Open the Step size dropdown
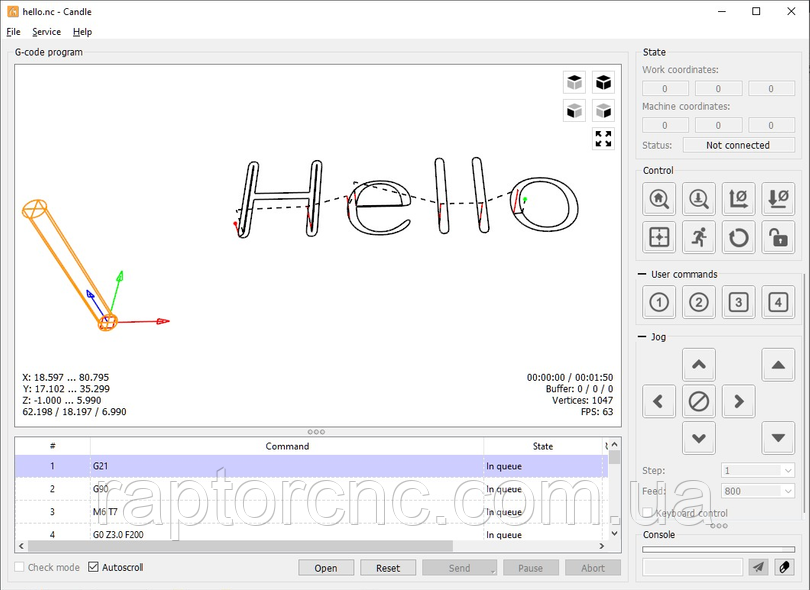The width and height of the screenshot is (810, 590). coord(757,470)
